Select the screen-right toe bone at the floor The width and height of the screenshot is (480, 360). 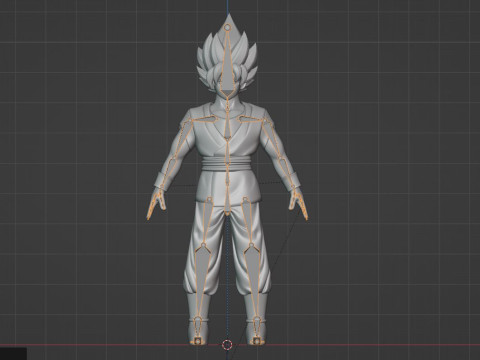click(x=257, y=341)
